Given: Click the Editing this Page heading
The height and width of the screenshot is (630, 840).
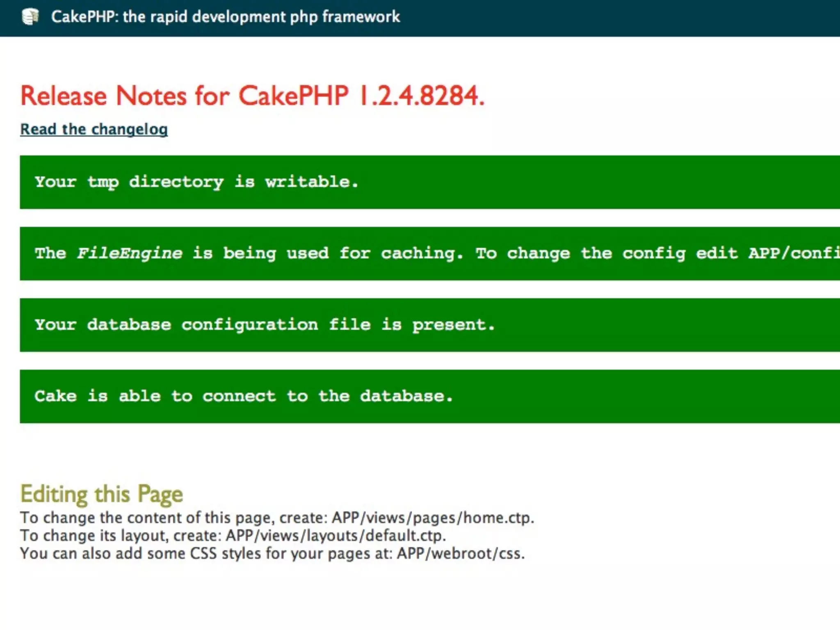Looking at the screenshot, I should tap(102, 494).
